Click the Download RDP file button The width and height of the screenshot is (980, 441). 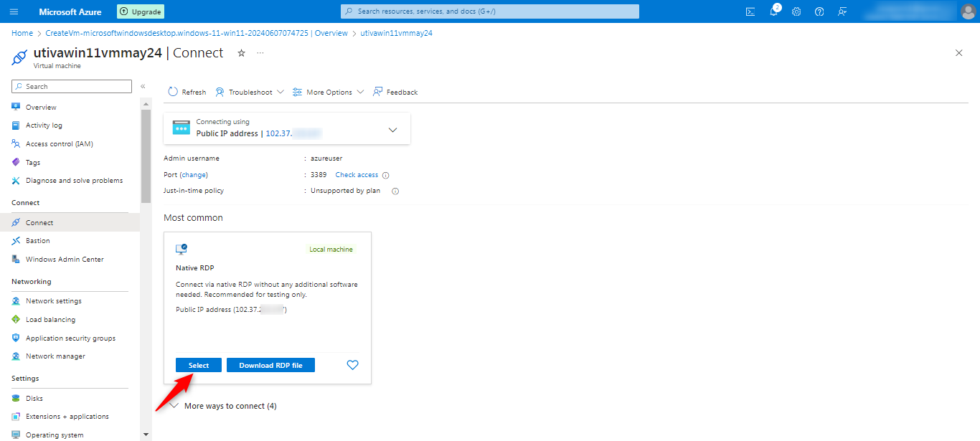[270, 365]
